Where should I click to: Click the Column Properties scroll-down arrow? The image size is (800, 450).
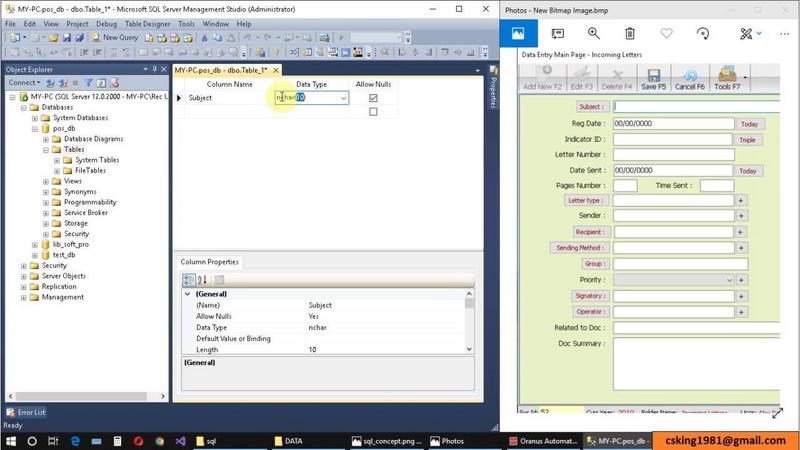tap(469, 349)
